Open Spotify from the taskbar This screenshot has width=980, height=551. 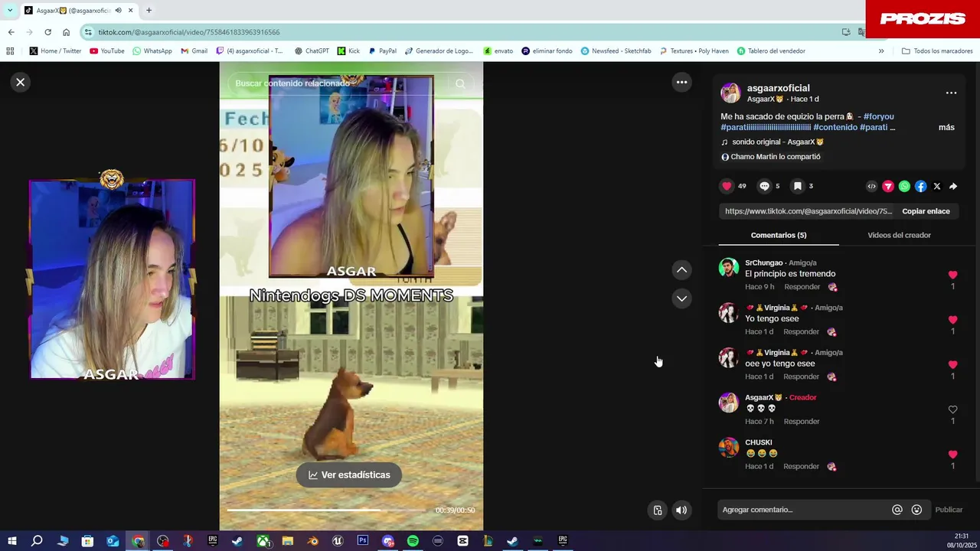pos(413,541)
